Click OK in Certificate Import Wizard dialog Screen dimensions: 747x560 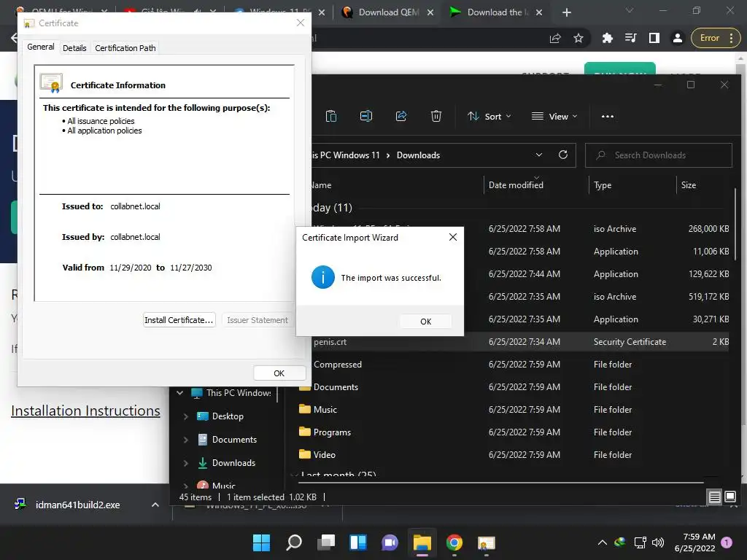(x=425, y=322)
